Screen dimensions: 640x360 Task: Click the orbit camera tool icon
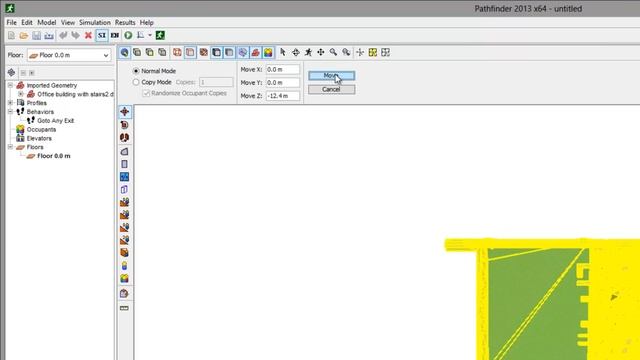click(x=296, y=52)
